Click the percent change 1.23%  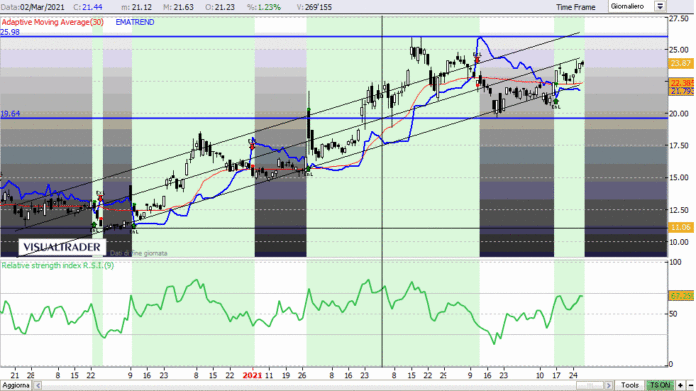(264, 7)
